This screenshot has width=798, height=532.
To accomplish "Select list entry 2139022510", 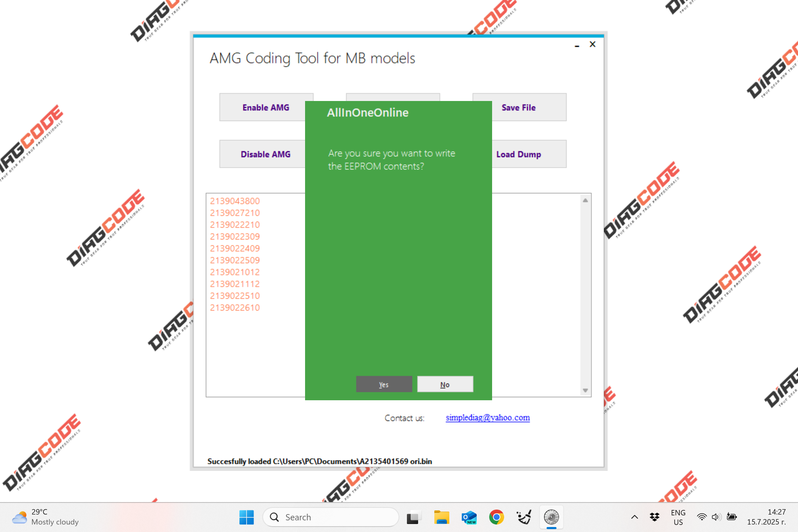I will coord(235,296).
